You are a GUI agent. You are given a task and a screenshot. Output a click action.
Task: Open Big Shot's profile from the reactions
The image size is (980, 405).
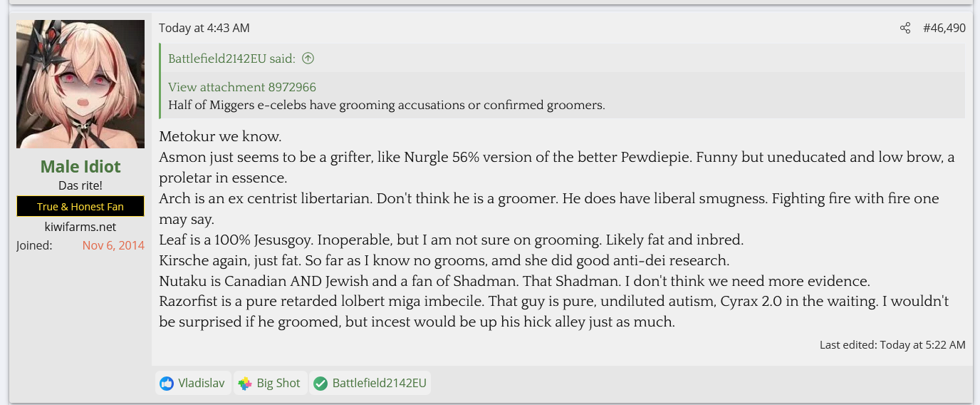278,384
